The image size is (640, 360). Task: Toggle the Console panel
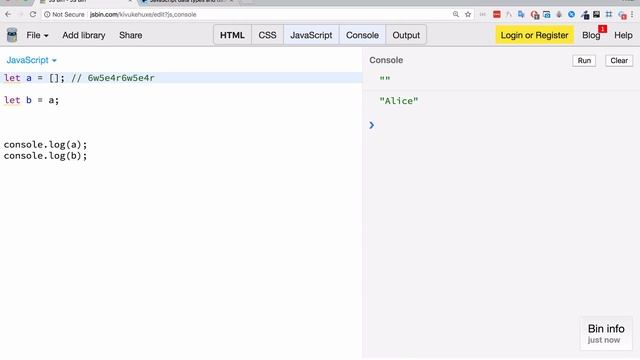tap(362, 35)
